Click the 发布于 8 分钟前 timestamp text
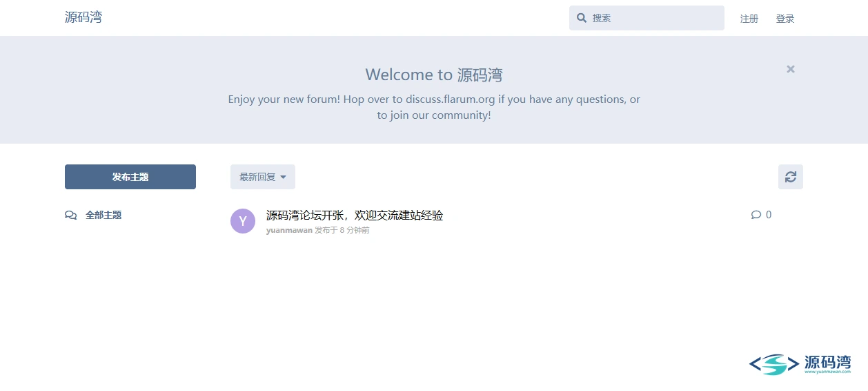 pos(342,230)
